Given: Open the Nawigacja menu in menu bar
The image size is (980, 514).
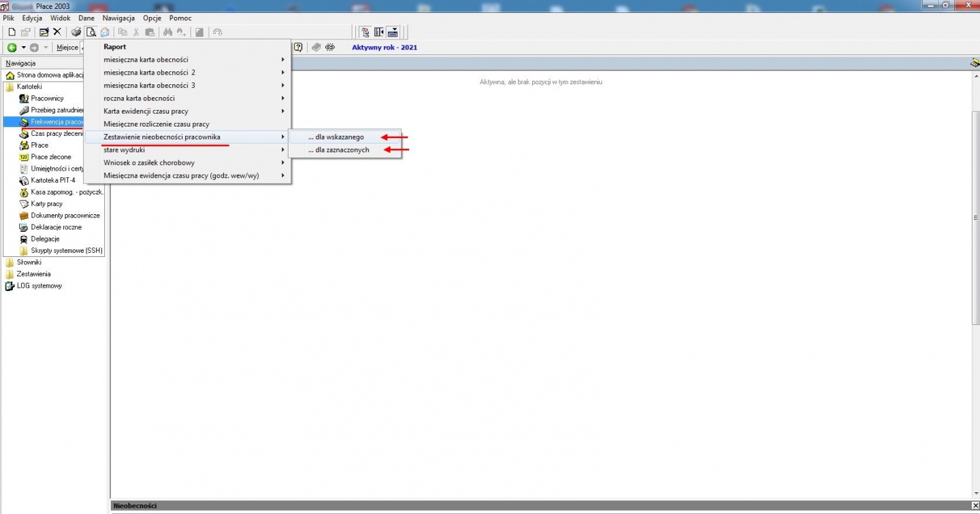Looking at the screenshot, I should (118, 18).
